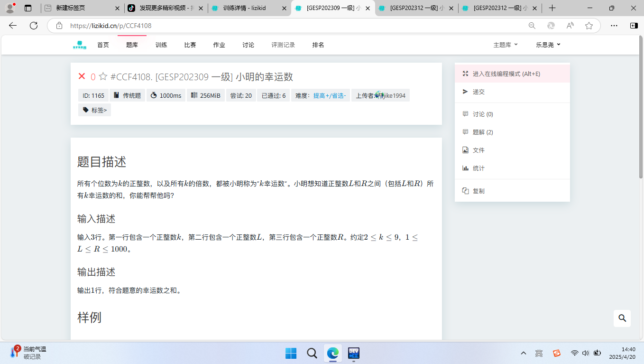Click the lizikid site logo
644x364 pixels.
[80, 45]
